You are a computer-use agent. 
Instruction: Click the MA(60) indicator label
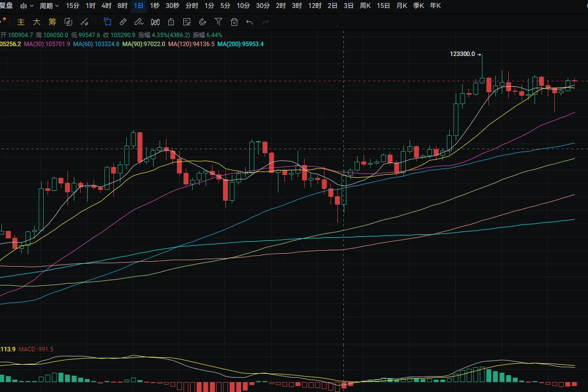(96, 44)
